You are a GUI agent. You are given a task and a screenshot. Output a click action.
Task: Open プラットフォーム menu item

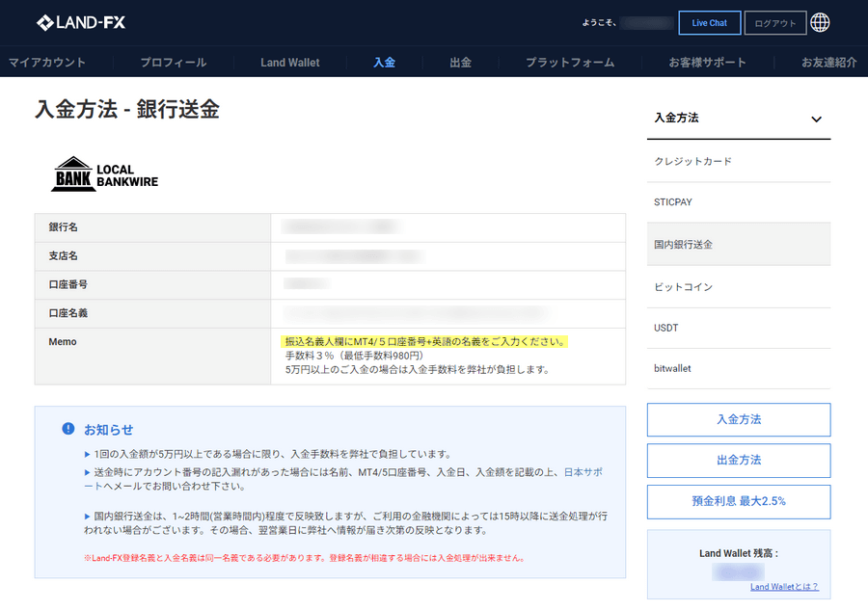pos(570,63)
